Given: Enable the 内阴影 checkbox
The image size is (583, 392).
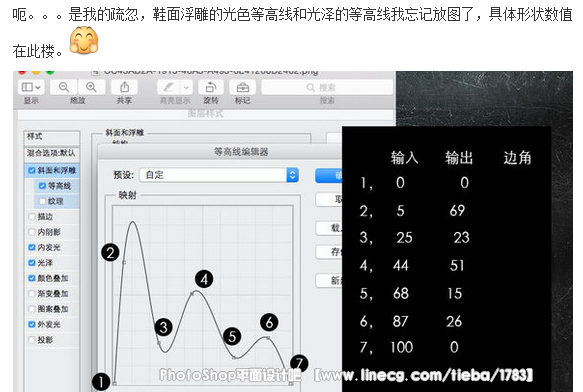Looking at the screenshot, I should pyautogui.click(x=32, y=232).
